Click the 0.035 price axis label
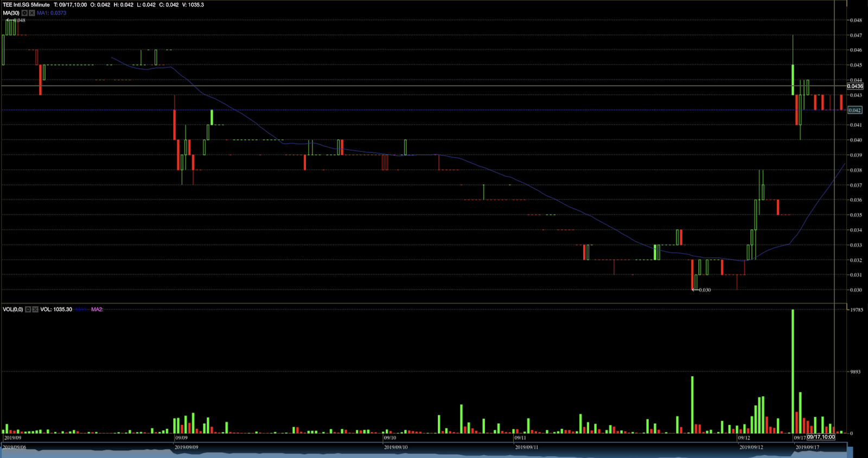Viewport: 868px width, 458px height. pos(856,215)
